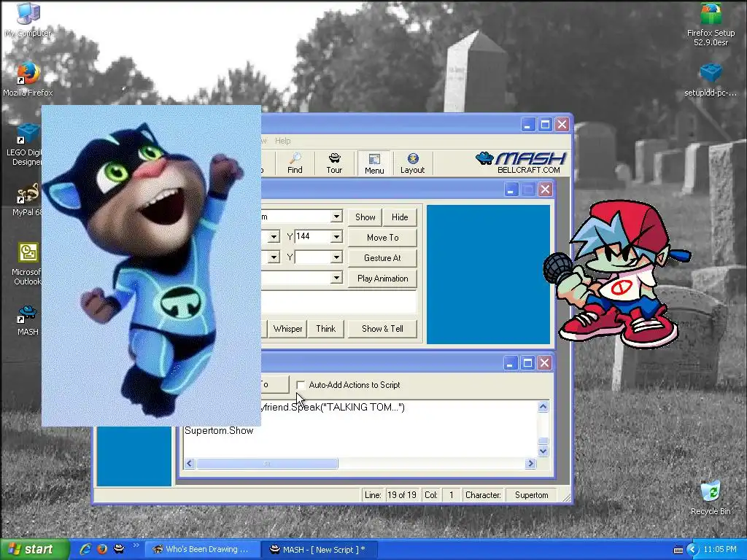Show hidden tray icons arrow
This screenshot has height=560, width=747.
pyautogui.click(x=692, y=550)
